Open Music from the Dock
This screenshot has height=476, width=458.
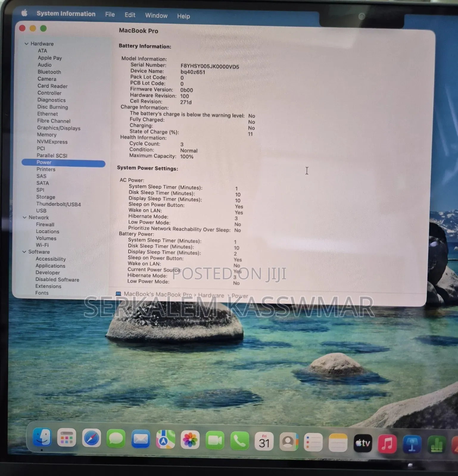[x=387, y=444]
